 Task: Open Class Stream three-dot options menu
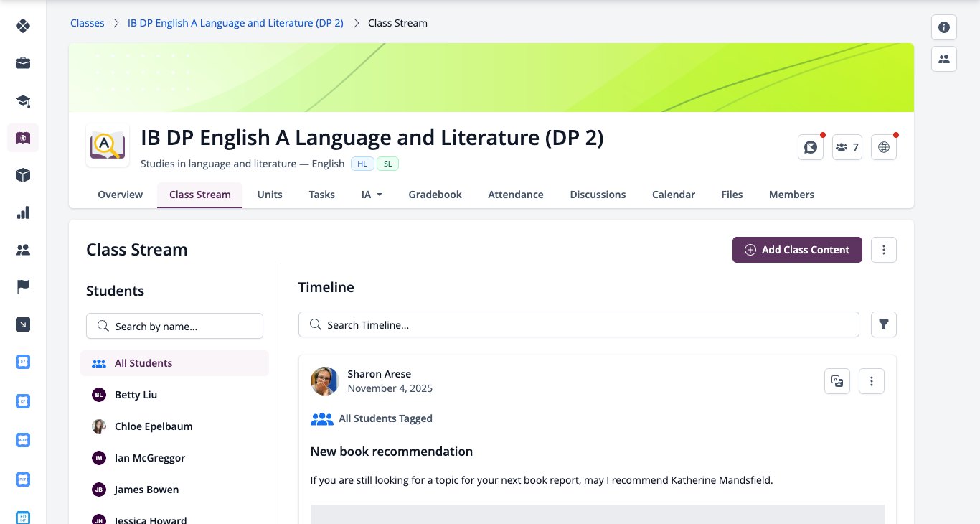click(x=884, y=250)
